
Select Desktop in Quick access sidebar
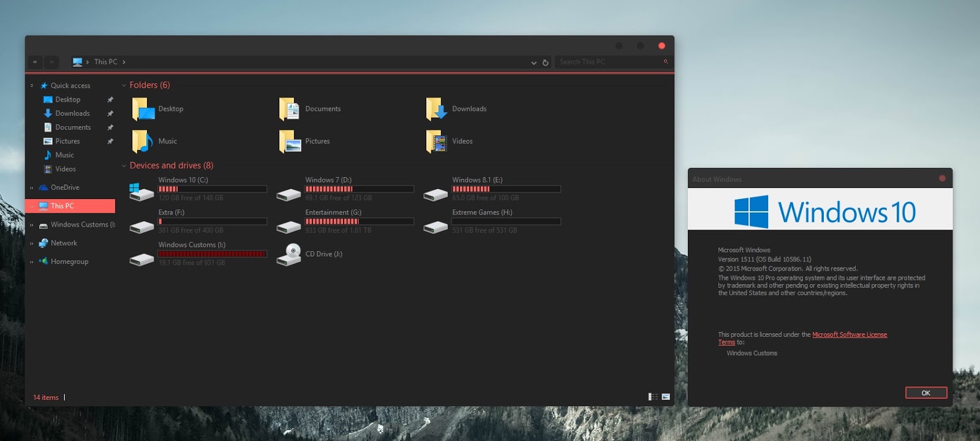point(68,100)
